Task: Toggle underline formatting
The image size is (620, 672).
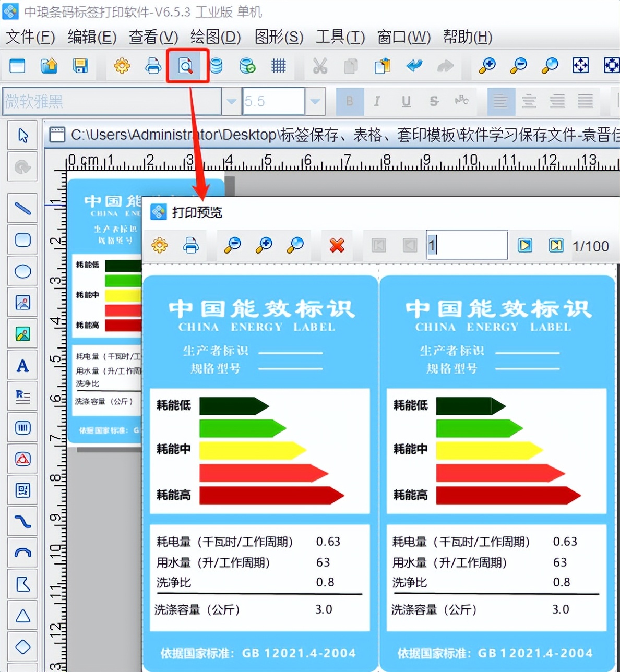Action: 406,101
